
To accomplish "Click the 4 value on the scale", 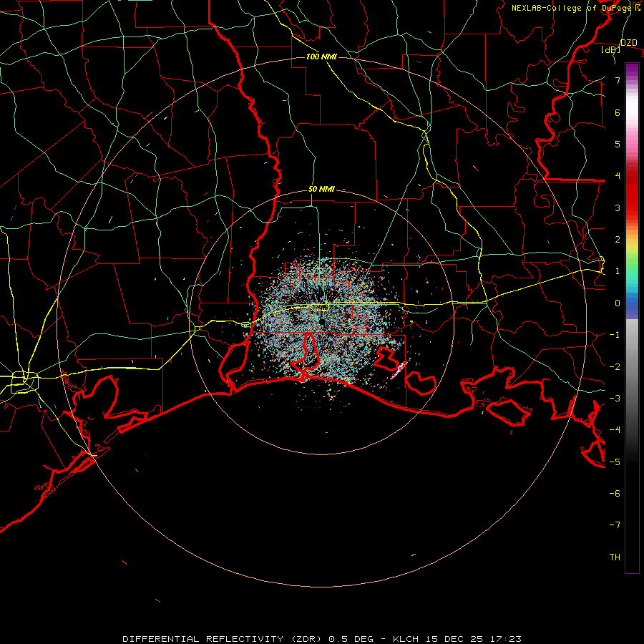I will click(x=618, y=176).
